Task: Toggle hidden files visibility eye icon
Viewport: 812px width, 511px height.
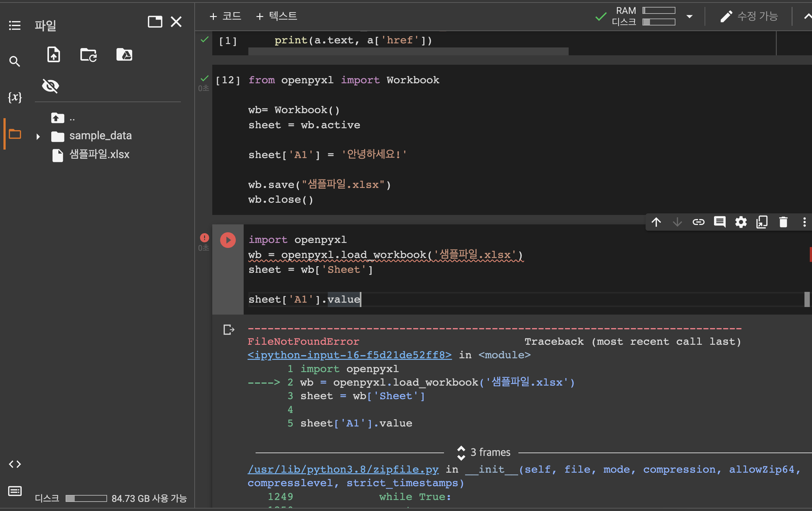Action: 51,86
